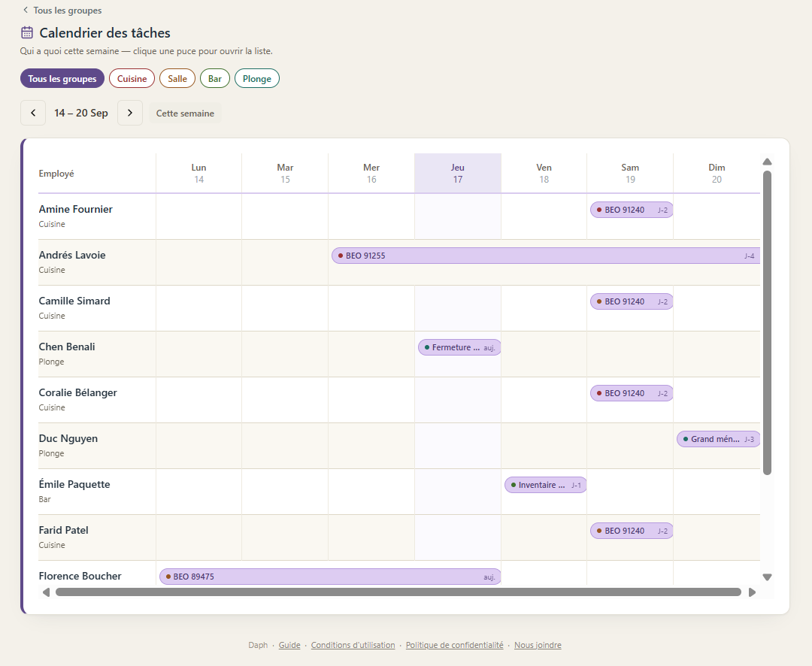This screenshot has height=666, width=812.
Task: Click the Lun 14 column header
Action: pyautogui.click(x=198, y=173)
